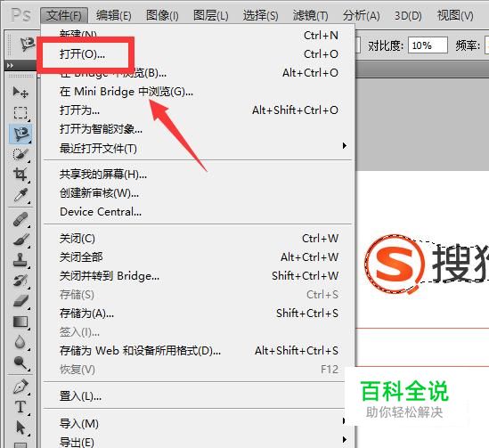Choose Open as Smart Object (打开为智能对象)
Image resolution: width=489 pixels, height=448 pixels.
point(199,129)
